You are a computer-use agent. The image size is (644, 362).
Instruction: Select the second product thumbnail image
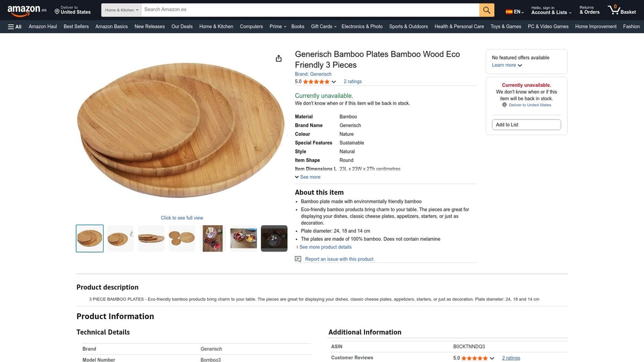pos(121,238)
